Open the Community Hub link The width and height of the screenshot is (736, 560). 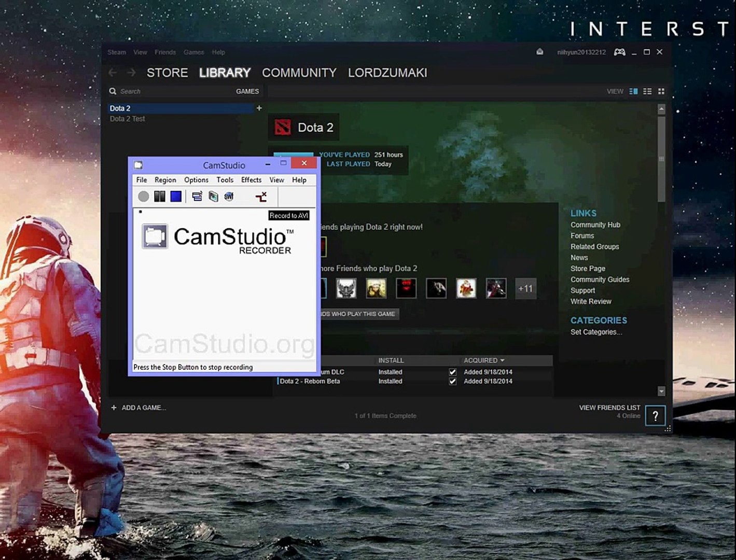[x=595, y=225]
